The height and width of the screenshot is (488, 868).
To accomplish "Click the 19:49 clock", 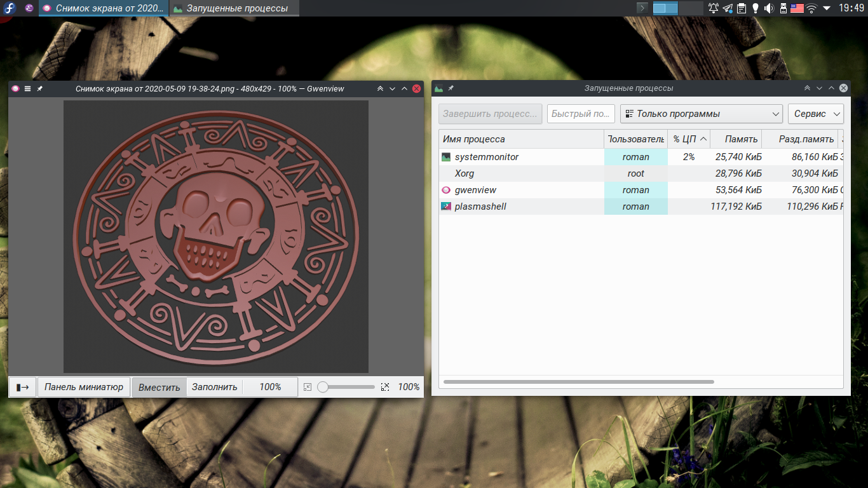I will tap(851, 8).
